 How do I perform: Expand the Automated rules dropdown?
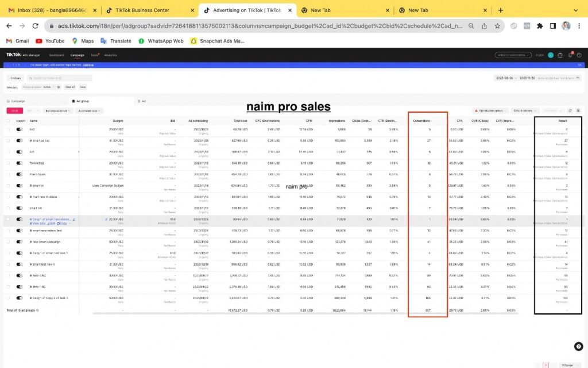point(90,110)
